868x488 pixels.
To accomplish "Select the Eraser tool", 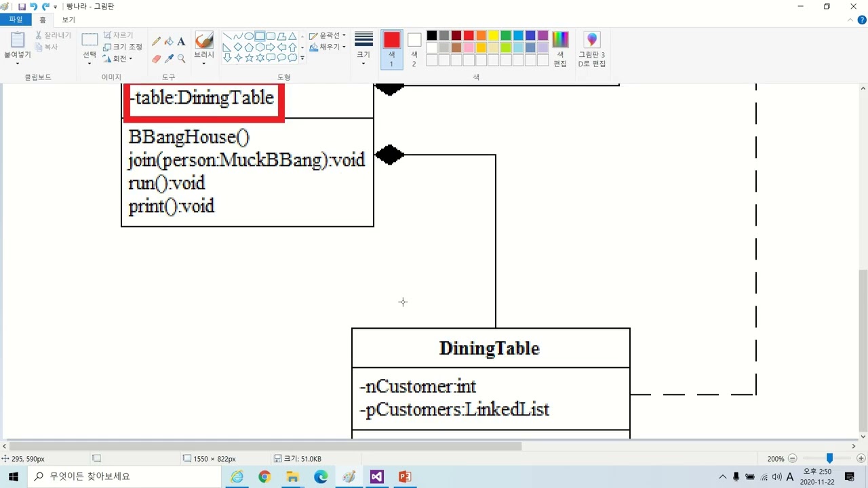I will [x=157, y=59].
